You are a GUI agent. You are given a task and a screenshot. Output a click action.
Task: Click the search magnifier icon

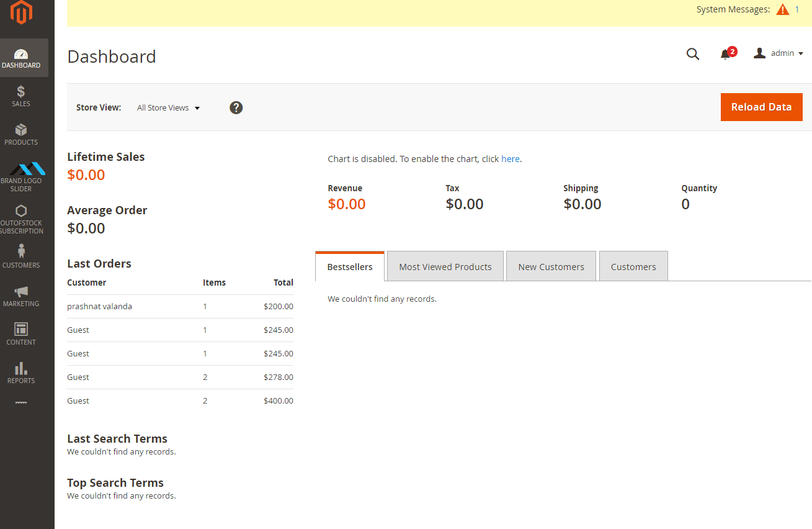pyautogui.click(x=693, y=54)
